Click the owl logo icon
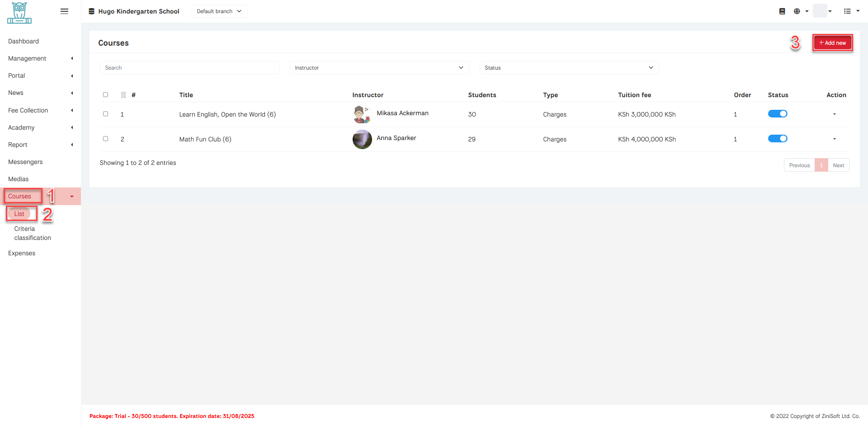This screenshot has width=868, height=427. 19,13
